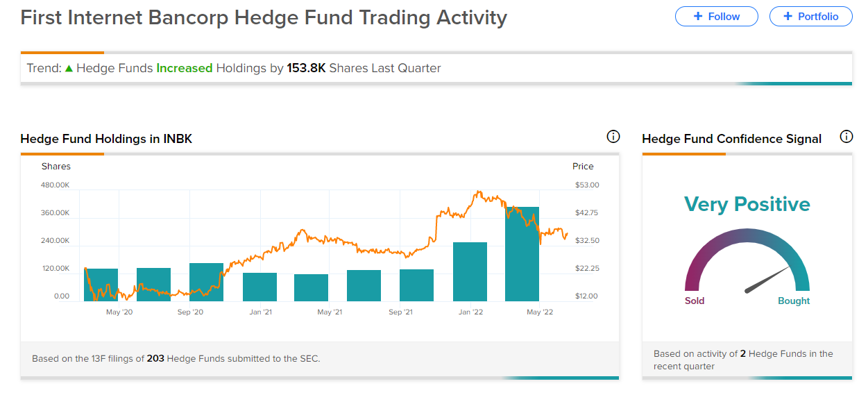The height and width of the screenshot is (404, 868).
Task: Click the Follow button
Action: (x=716, y=17)
